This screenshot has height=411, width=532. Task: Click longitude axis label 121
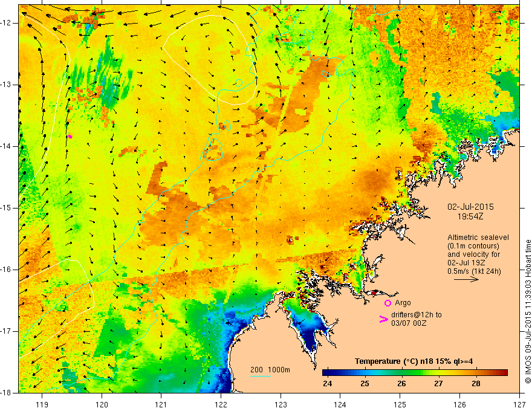click(x=161, y=404)
